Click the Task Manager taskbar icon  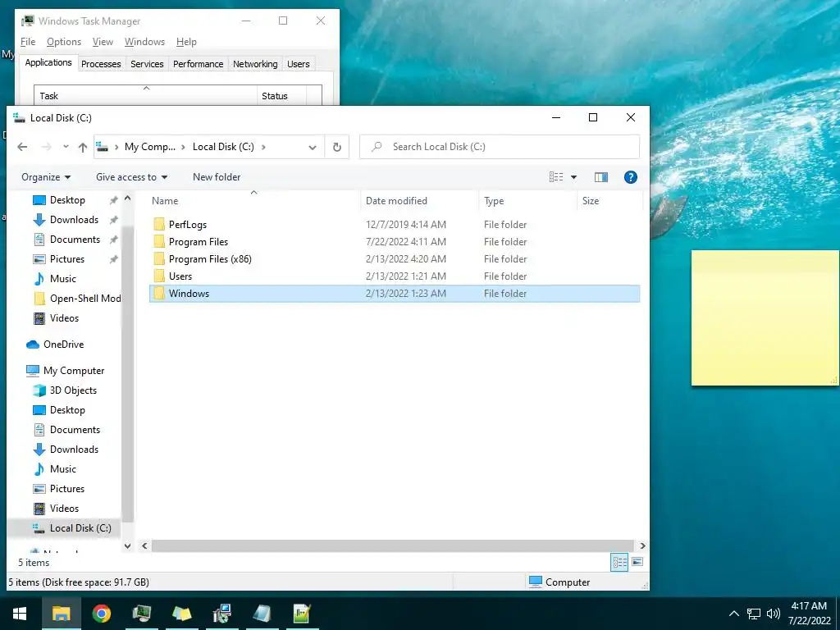(141, 614)
